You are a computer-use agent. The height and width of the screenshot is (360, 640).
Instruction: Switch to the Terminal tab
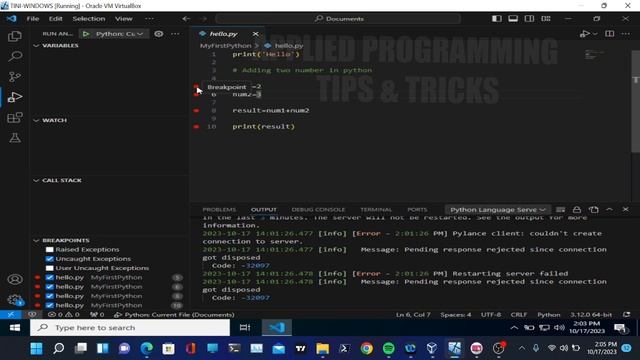[x=376, y=209]
